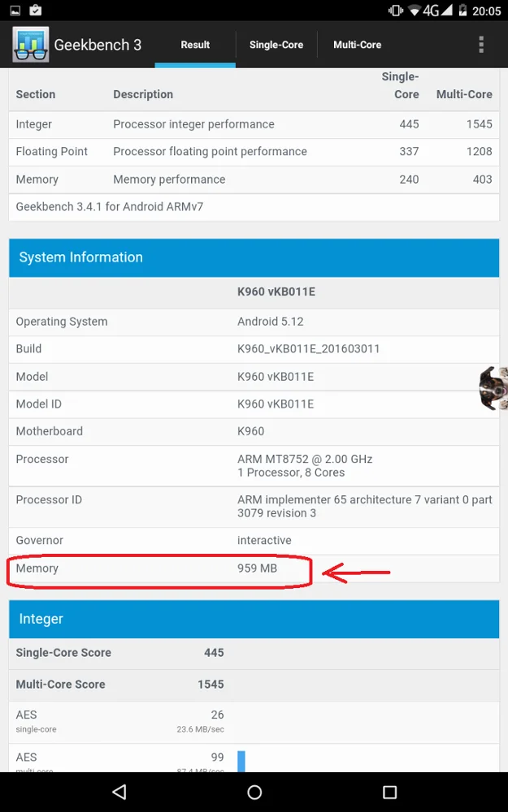Tap the System Information section header
Image resolution: width=508 pixels, height=812 pixels.
tap(254, 257)
